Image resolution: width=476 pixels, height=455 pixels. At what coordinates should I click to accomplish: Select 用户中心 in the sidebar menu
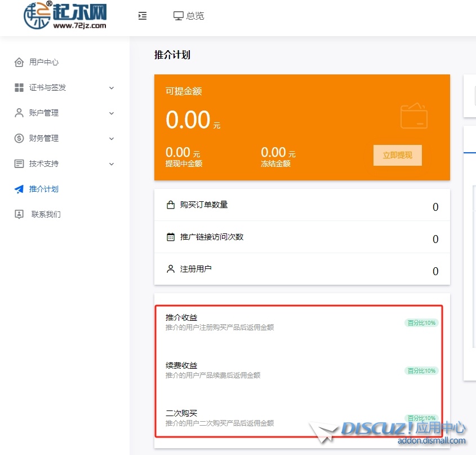pyautogui.click(x=44, y=62)
